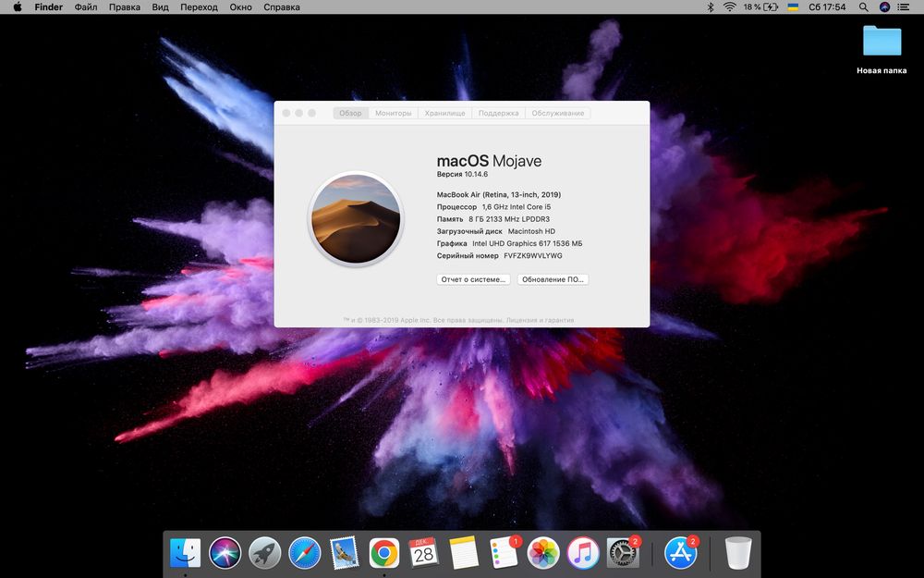Select the Новая папка desktop folder
Image resolution: width=924 pixels, height=578 pixels.
click(881, 50)
